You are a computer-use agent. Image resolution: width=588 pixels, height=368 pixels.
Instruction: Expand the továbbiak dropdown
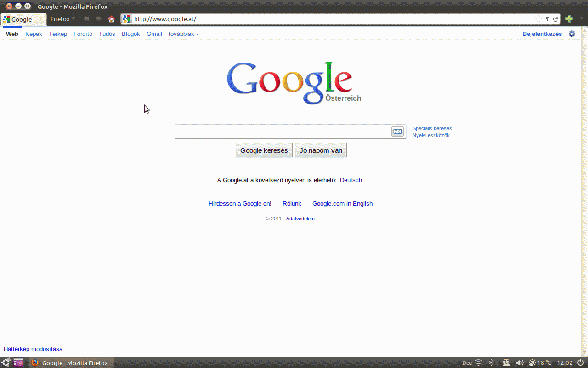pos(184,34)
